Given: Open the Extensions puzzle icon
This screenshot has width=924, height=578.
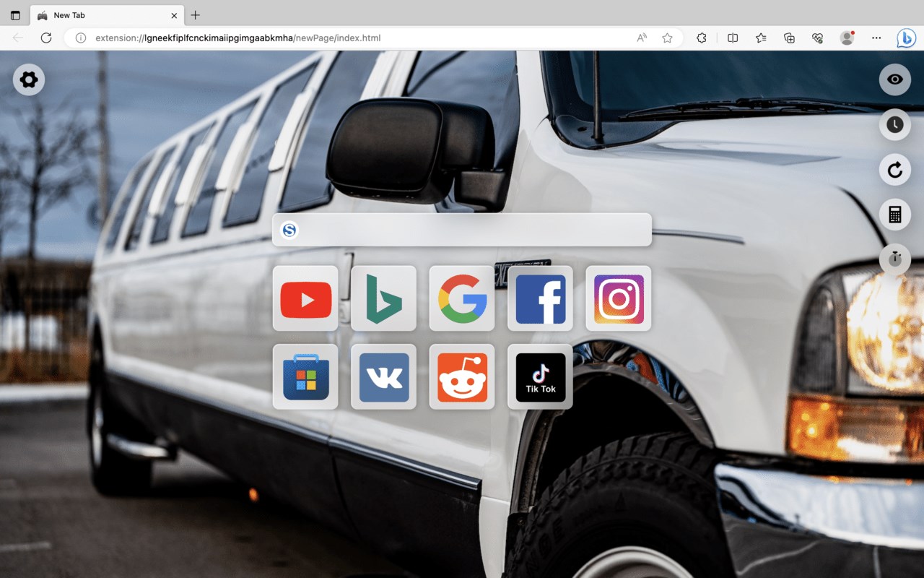Looking at the screenshot, I should [x=702, y=38].
